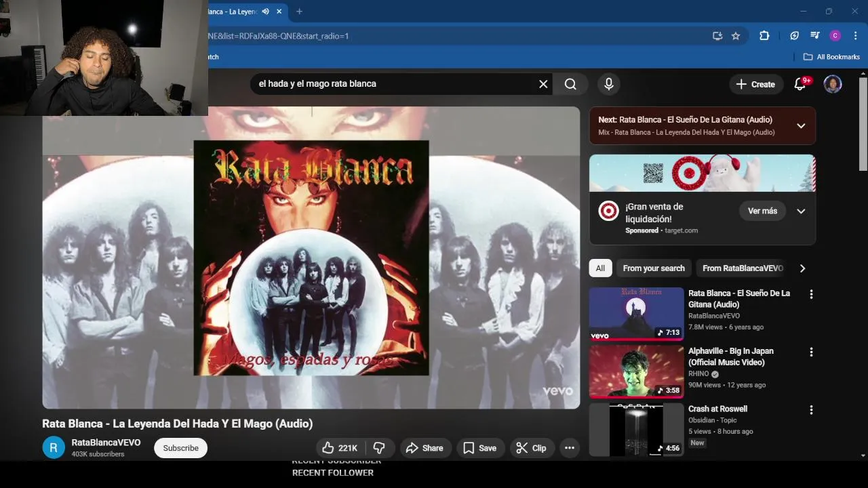Click the 403K subscribers text
This screenshot has width=868, height=488.
coord(98,454)
